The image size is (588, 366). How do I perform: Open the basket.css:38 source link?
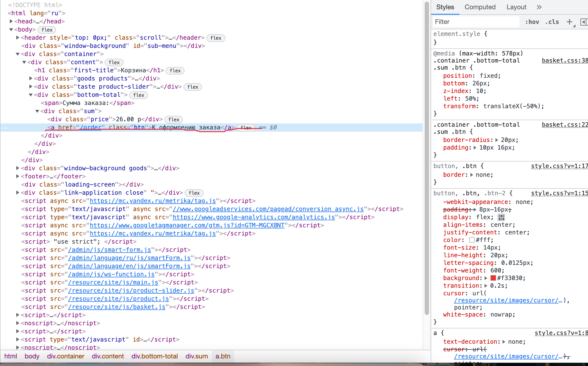coord(565,60)
